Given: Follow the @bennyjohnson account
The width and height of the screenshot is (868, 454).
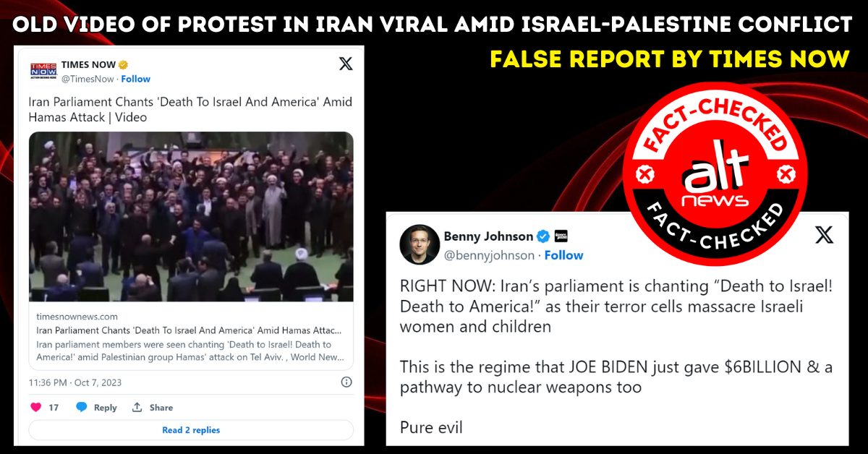Looking at the screenshot, I should (564, 255).
